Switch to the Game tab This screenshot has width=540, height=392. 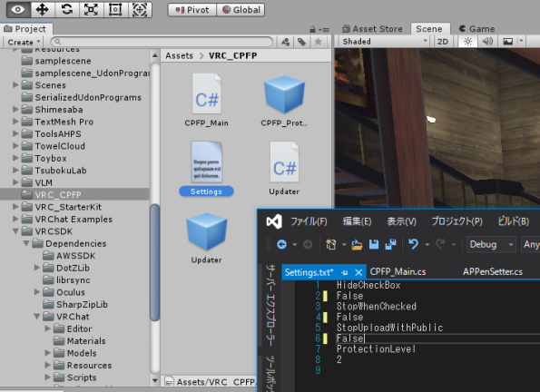tap(477, 29)
